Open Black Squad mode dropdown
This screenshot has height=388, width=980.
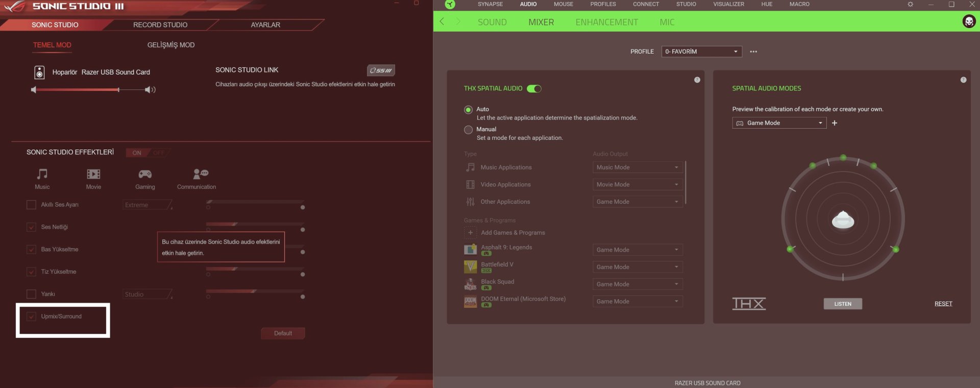click(638, 284)
